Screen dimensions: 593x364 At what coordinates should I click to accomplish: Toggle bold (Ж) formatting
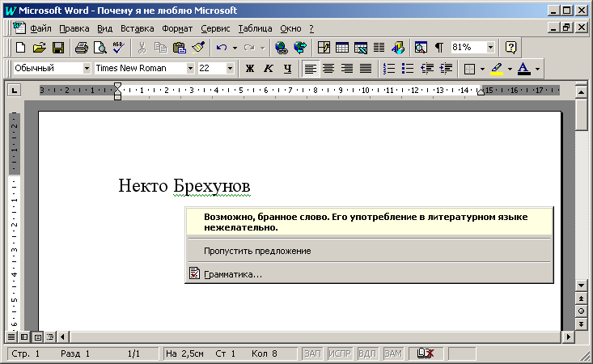250,69
